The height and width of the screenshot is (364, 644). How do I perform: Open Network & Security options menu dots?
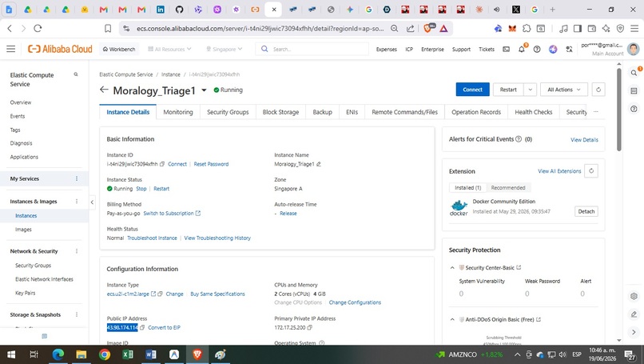pos(77,251)
